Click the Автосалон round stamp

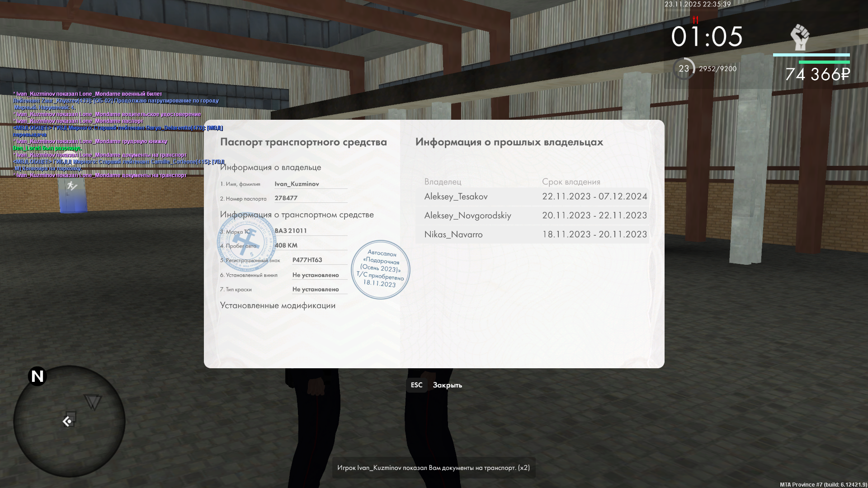(x=380, y=270)
